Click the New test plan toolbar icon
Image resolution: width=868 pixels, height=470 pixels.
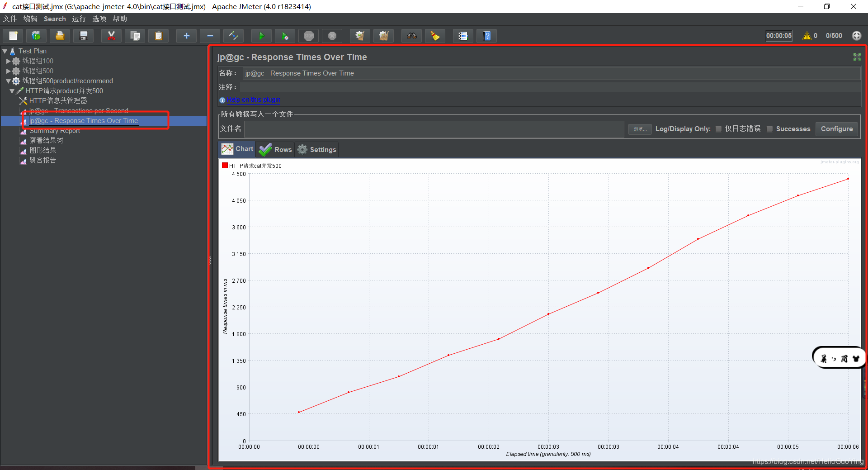(x=13, y=36)
